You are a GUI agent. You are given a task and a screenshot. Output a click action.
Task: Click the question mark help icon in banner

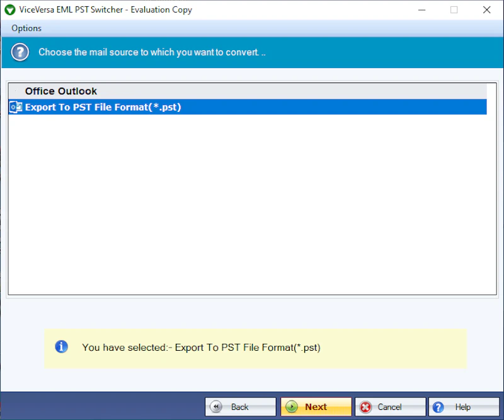(20, 52)
